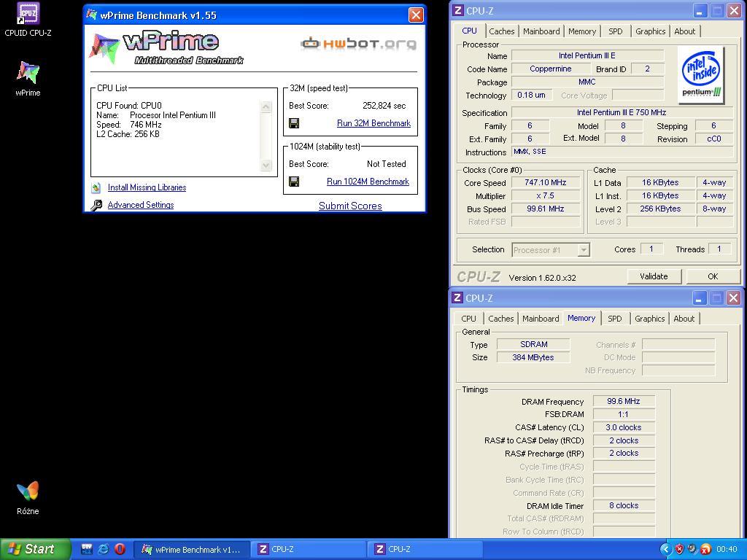Click the floppy save icon for the 32M score
The width and height of the screenshot is (747, 560).
point(294,123)
